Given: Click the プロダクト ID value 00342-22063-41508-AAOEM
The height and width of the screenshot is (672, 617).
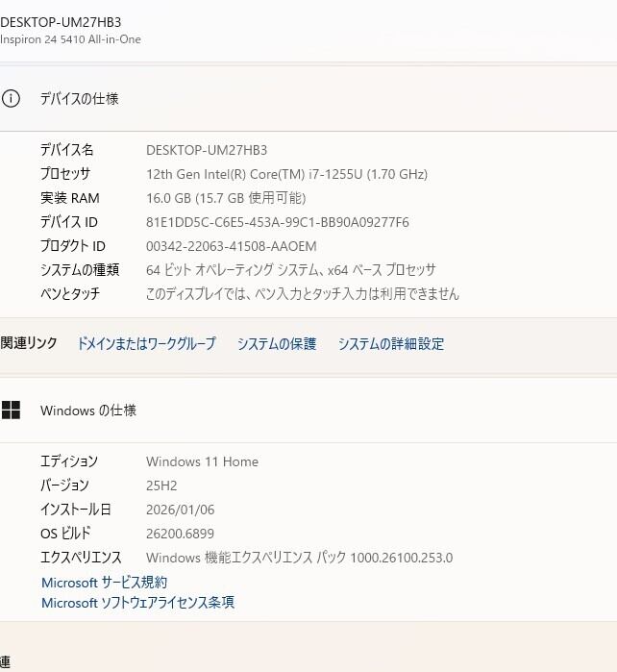Looking at the screenshot, I should pos(231,246).
